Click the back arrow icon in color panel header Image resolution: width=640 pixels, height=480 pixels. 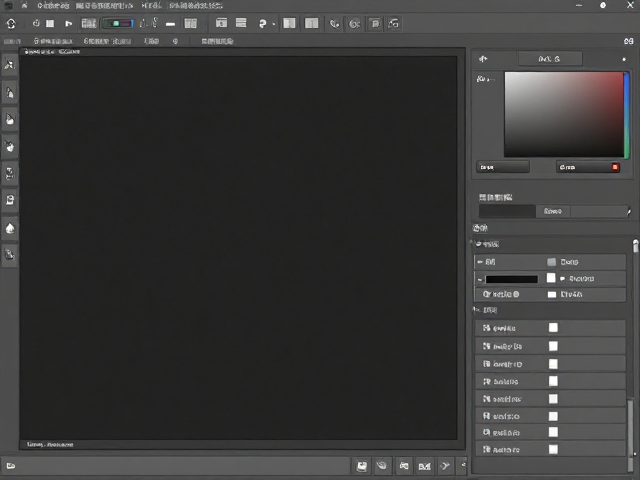483,59
